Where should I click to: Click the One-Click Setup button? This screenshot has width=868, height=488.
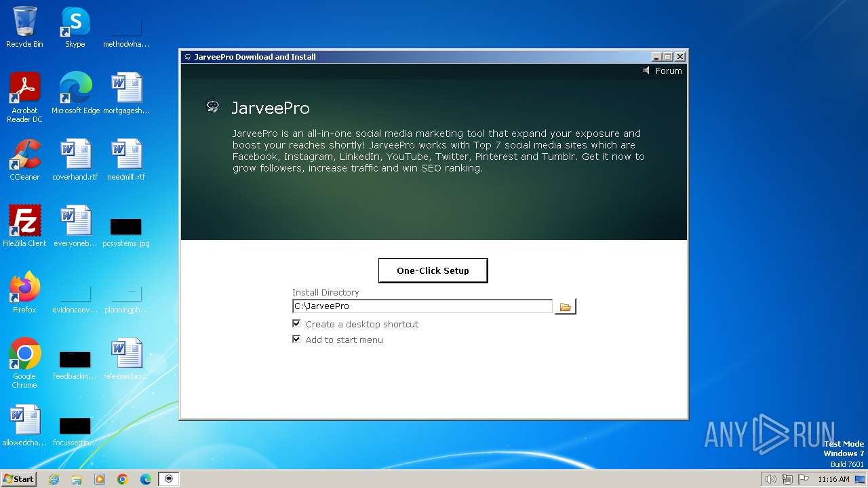[x=433, y=270]
